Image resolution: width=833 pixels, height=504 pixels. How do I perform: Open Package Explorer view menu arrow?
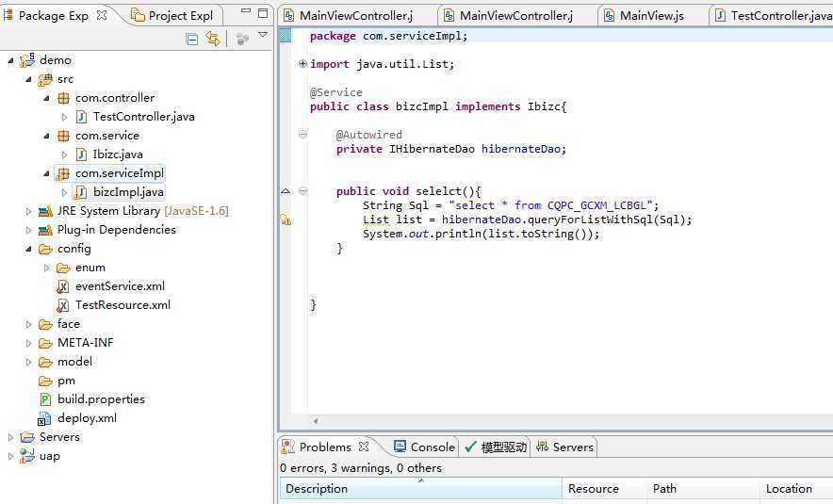click(x=263, y=35)
